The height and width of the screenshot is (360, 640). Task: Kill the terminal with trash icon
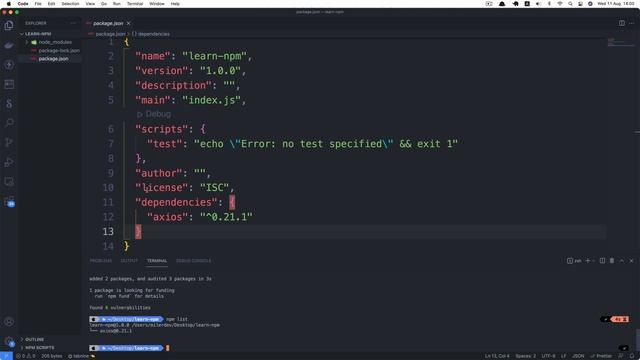(612, 260)
